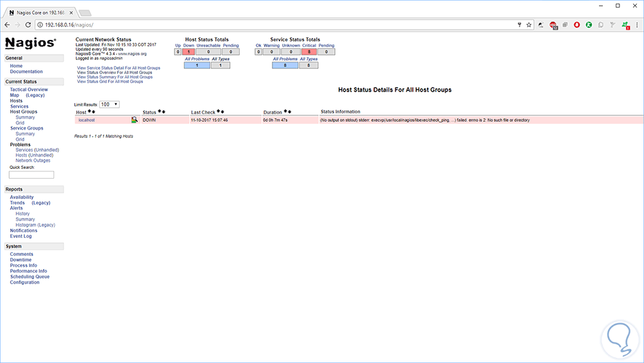
Task: Sort Last Check column ascending arrow
Action: click(218, 112)
